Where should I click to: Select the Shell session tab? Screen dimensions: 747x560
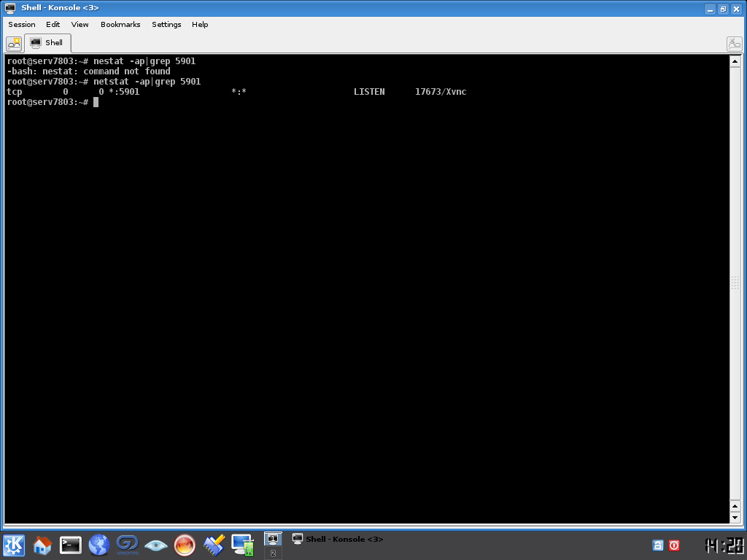47,43
